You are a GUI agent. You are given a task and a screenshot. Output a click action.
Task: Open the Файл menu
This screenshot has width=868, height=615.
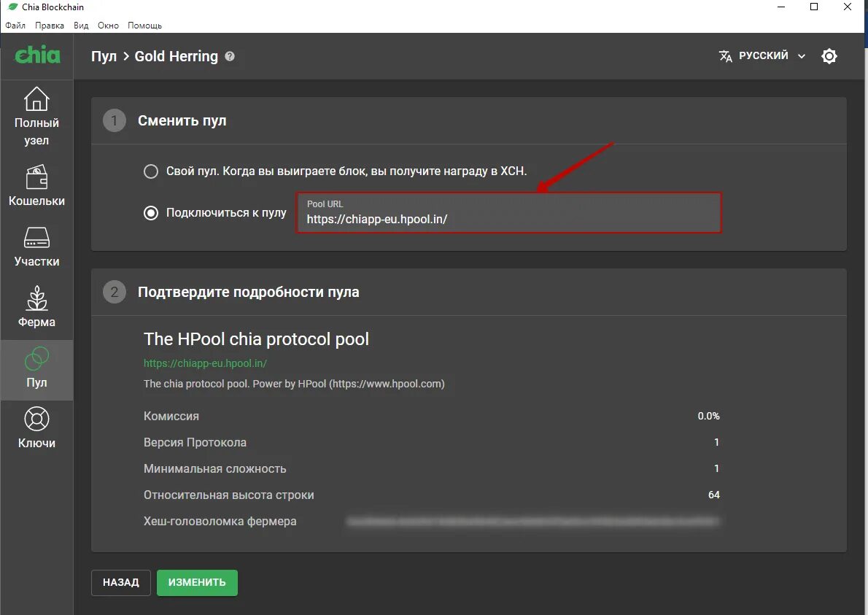click(x=15, y=26)
